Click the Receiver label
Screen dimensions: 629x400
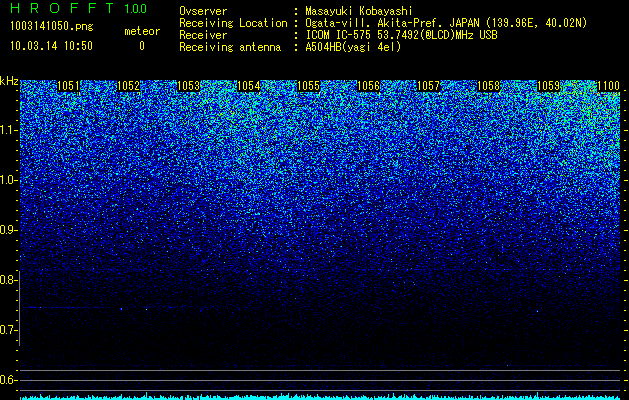coord(203,35)
